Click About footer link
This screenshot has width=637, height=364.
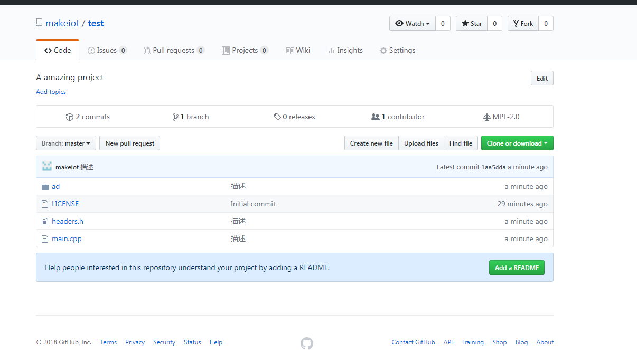545,342
